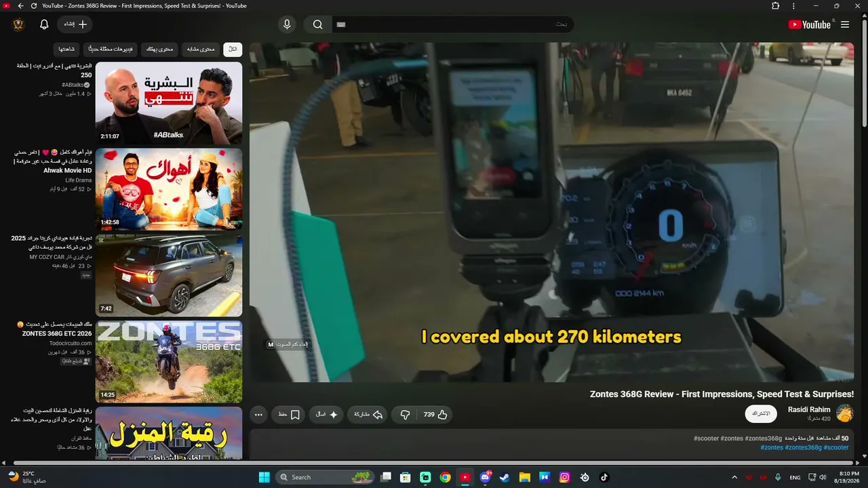The image size is (868, 488).
Task: Reload the page with the refresh icon
Action: click(34, 6)
